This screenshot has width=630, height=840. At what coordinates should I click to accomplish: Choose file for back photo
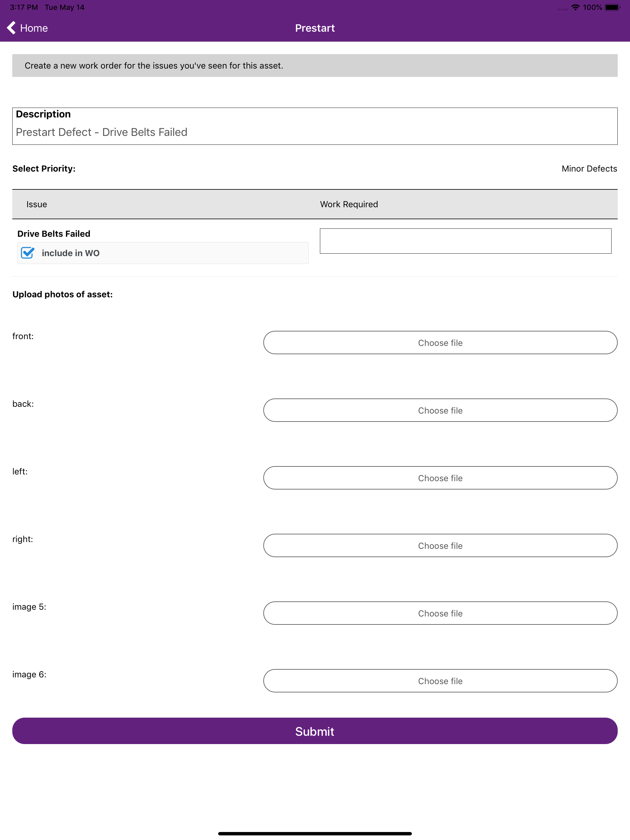click(440, 410)
